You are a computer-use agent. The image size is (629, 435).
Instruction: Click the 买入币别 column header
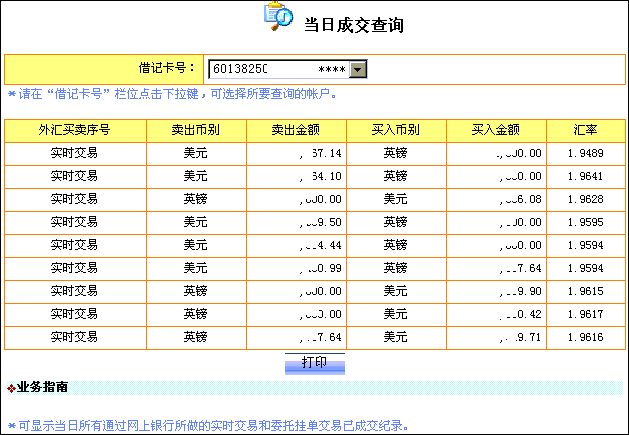[x=396, y=130]
